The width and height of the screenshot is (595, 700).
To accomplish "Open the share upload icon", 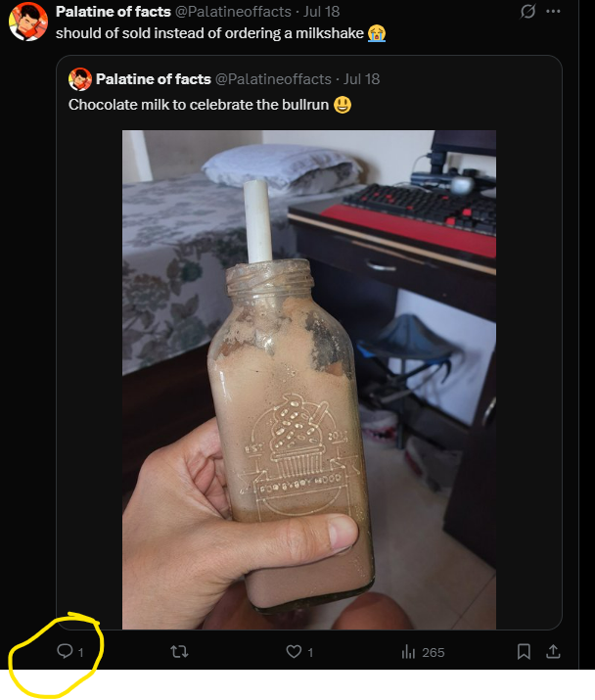I will point(553,652).
